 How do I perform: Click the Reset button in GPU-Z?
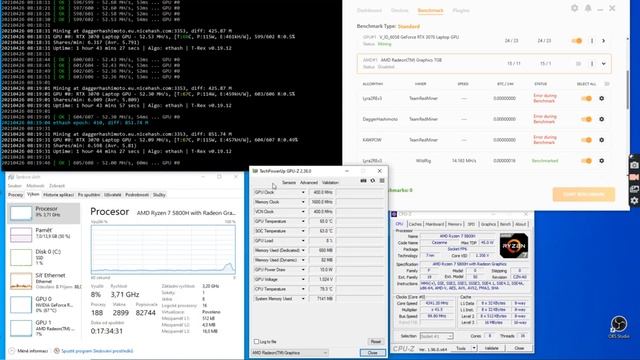[x=376, y=342]
